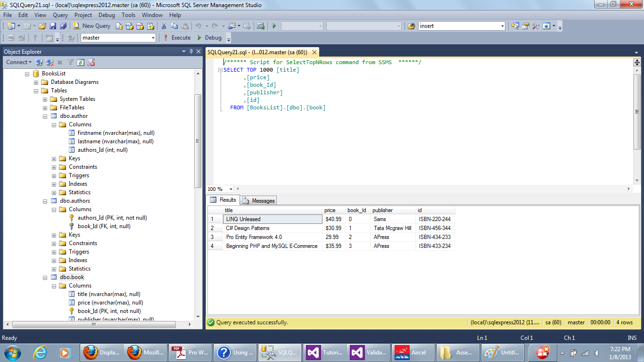Open File folder icon in toolbar
Screen dimensions: 644x362
coord(42,26)
